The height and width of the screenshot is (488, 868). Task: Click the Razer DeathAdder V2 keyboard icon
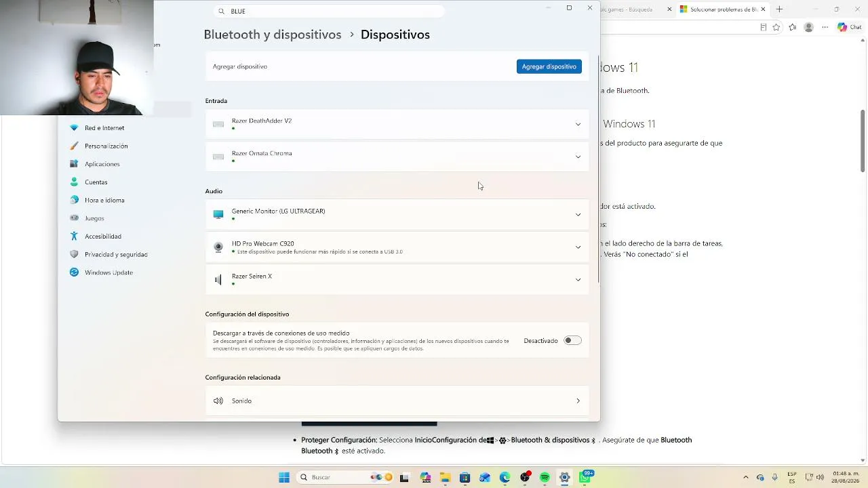point(218,124)
